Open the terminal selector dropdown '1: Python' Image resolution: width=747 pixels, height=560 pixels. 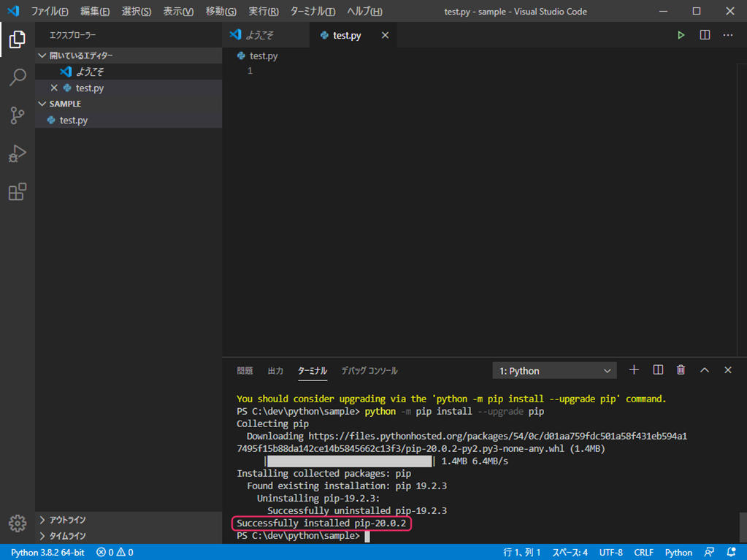point(554,370)
